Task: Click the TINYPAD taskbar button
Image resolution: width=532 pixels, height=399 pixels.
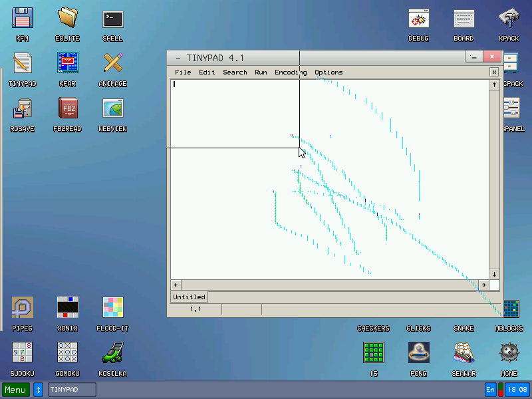Action: coord(72,390)
